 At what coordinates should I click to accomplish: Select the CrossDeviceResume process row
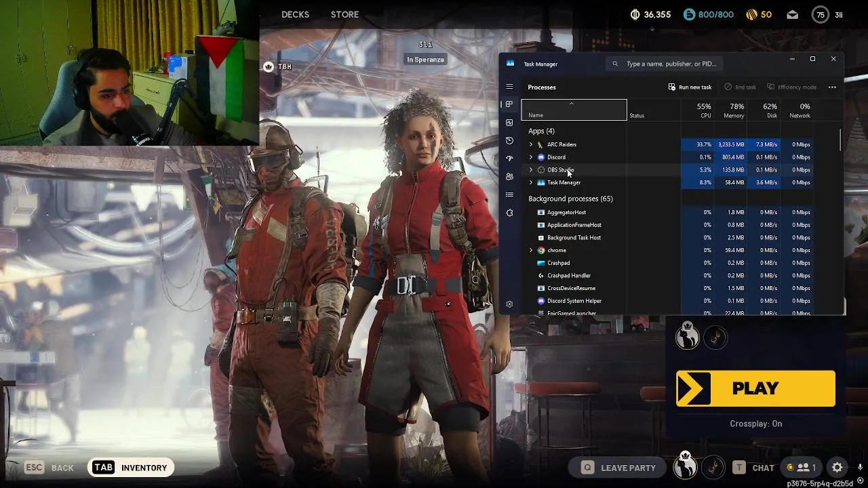[x=669, y=288]
